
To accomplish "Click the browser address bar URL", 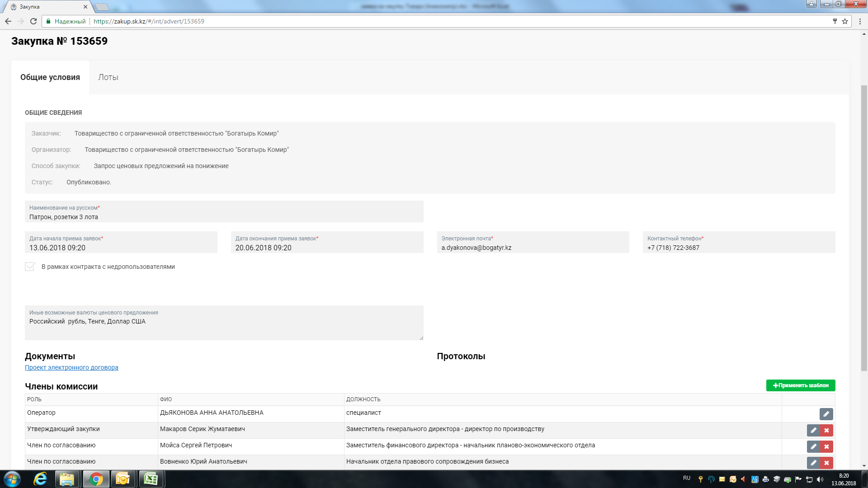I will pyautogui.click(x=149, y=21).
